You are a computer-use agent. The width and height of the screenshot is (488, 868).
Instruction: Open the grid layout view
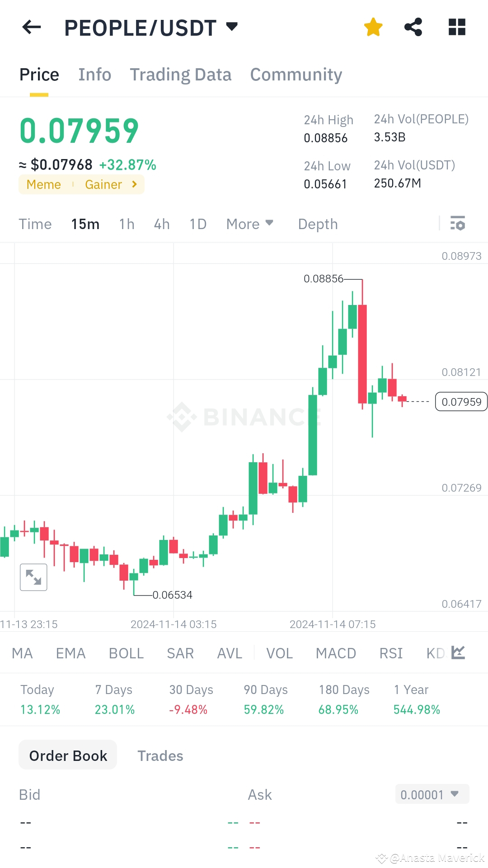click(x=456, y=27)
